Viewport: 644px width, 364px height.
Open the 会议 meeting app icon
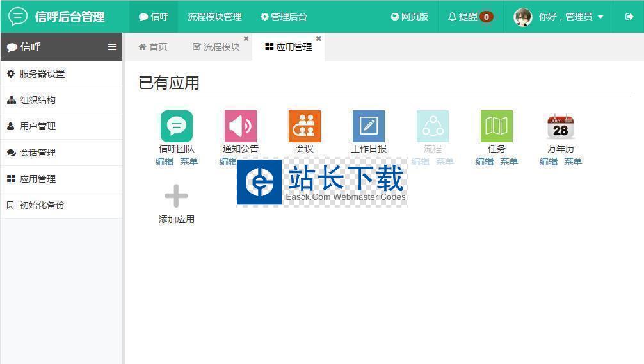tap(304, 126)
